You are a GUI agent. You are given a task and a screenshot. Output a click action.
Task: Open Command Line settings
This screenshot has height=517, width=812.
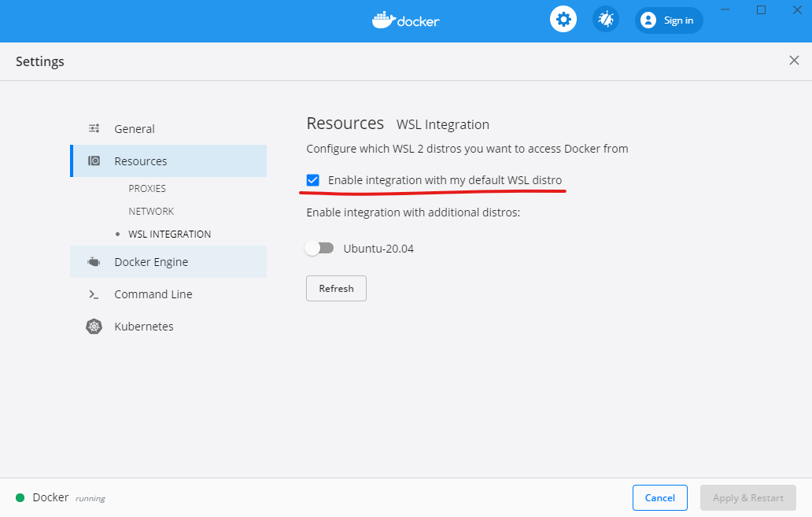168,294
